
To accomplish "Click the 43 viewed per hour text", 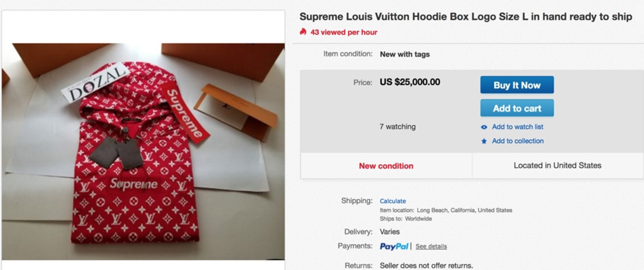I will [344, 32].
